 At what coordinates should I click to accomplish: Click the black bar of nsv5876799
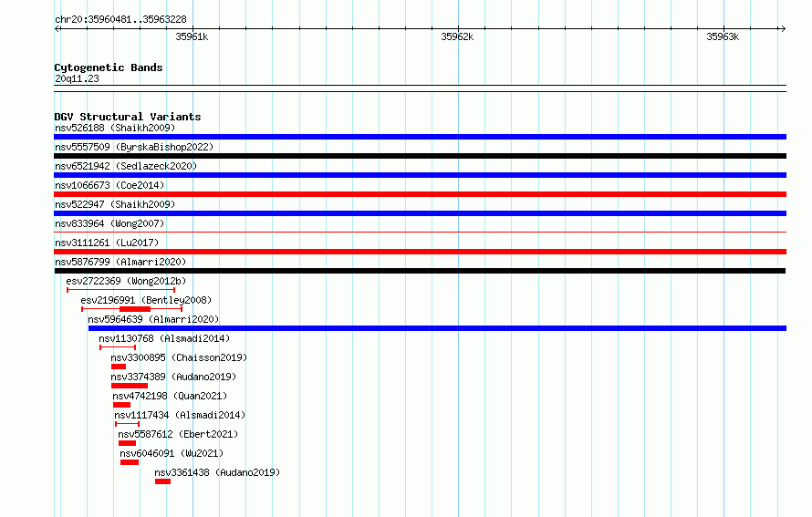click(x=420, y=271)
